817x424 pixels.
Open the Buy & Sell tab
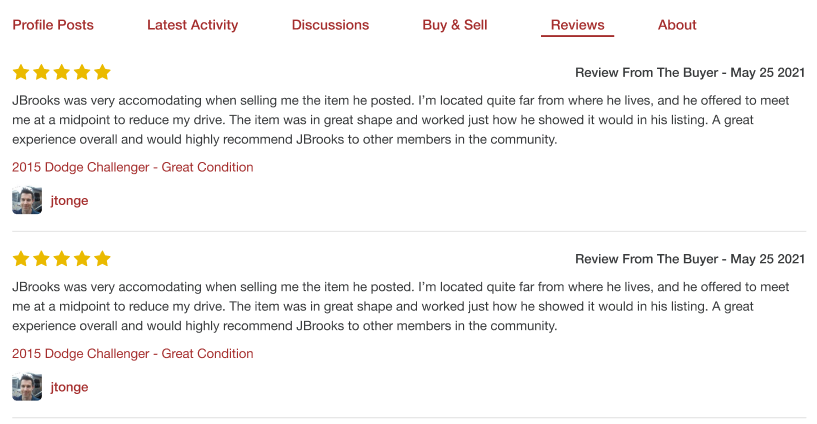455,25
